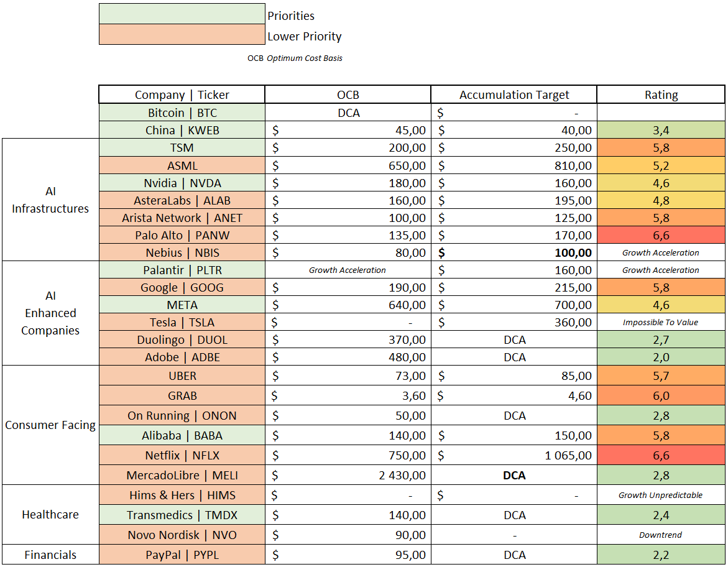728x567 pixels.
Task: Click the Transmedics rating value 2,4
Action: [x=661, y=515]
